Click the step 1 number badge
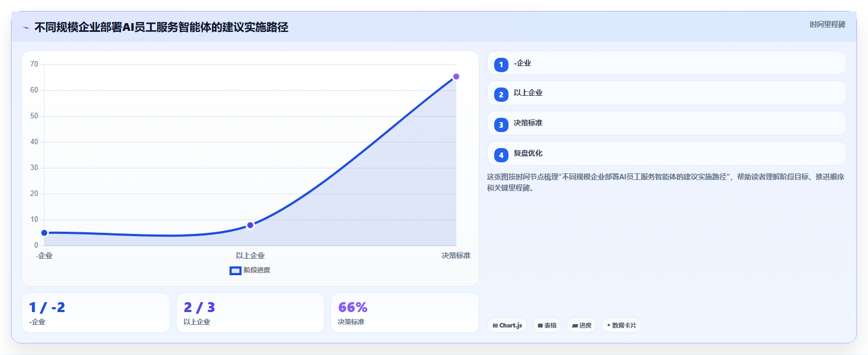 (x=501, y=65)
